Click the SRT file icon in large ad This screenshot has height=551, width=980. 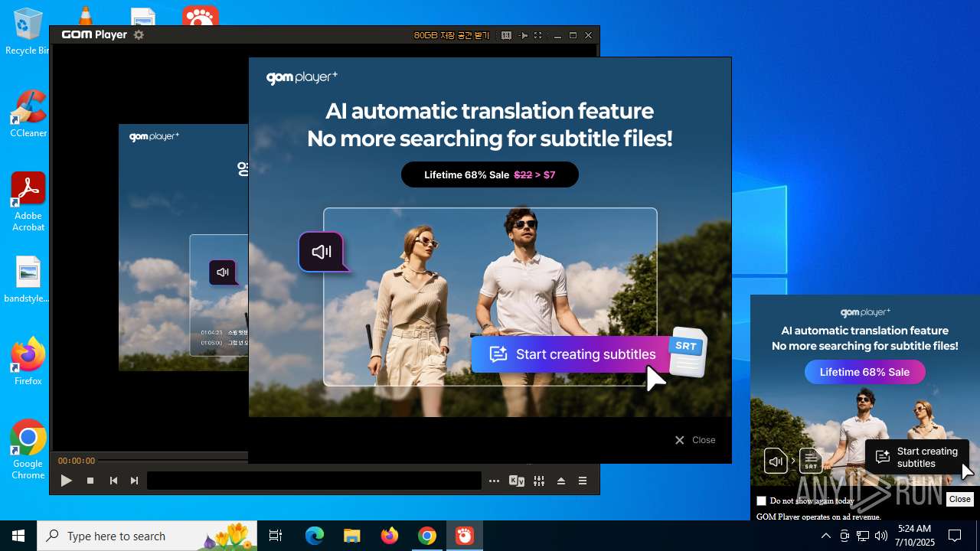pos(688,352)
